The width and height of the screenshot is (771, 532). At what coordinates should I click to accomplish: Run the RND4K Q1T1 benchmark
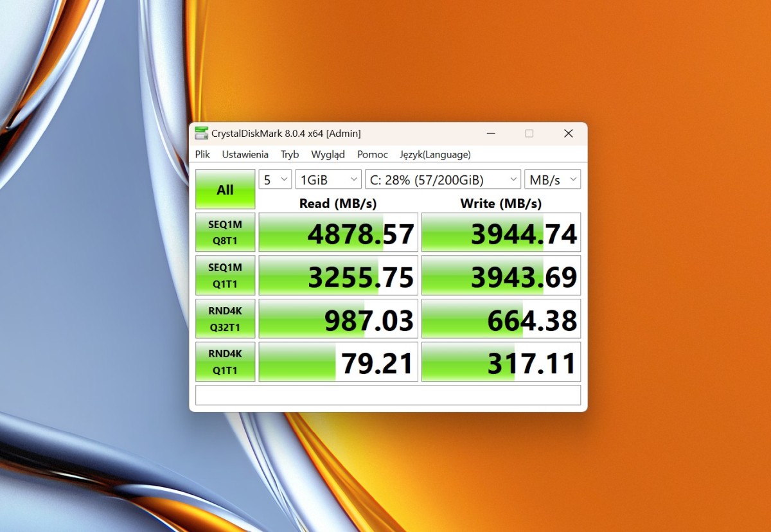225,361
